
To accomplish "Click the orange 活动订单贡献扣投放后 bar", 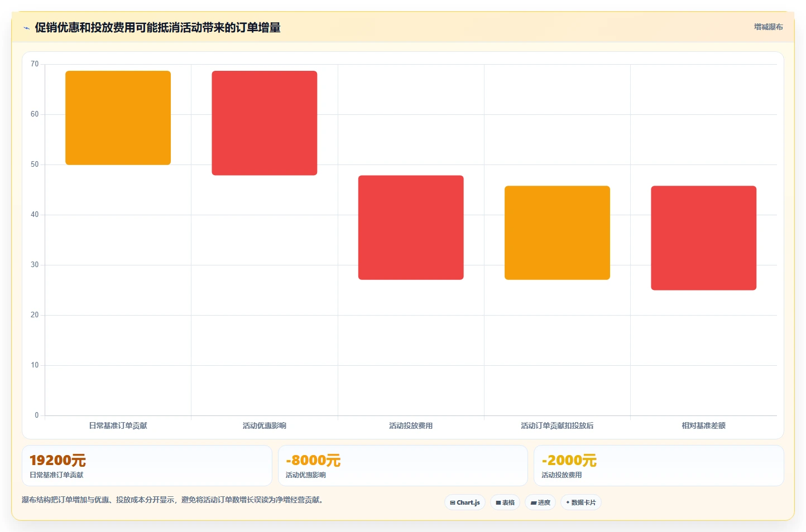I will pos(557,233).
